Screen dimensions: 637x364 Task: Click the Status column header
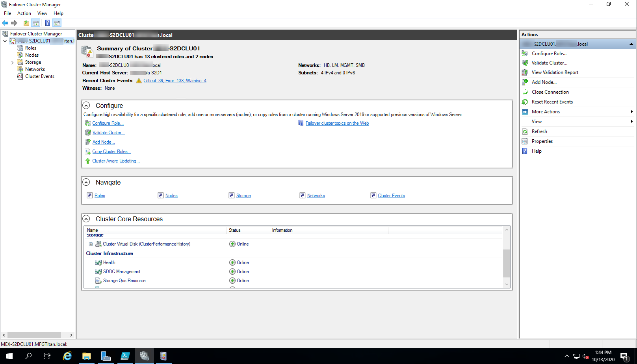click(x=248, y=230)
